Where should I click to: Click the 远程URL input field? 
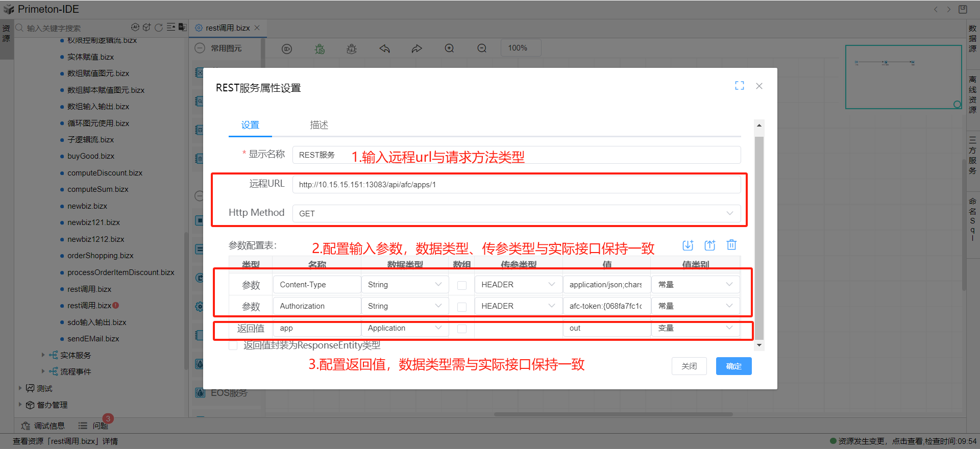click(x=516, y=185)
